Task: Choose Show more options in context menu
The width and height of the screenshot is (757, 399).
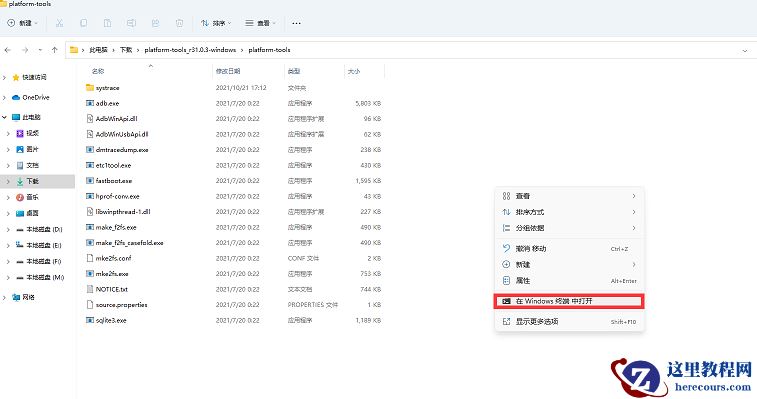Action: [x=569, y=321]
